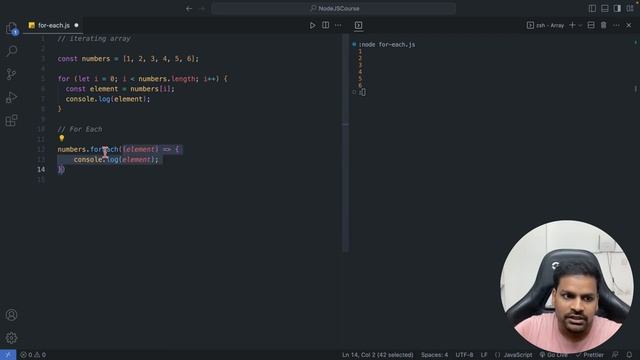Select zsh - Array terminal label
The height and width of the screenshot is (360, 640).
tap(545, 25)
